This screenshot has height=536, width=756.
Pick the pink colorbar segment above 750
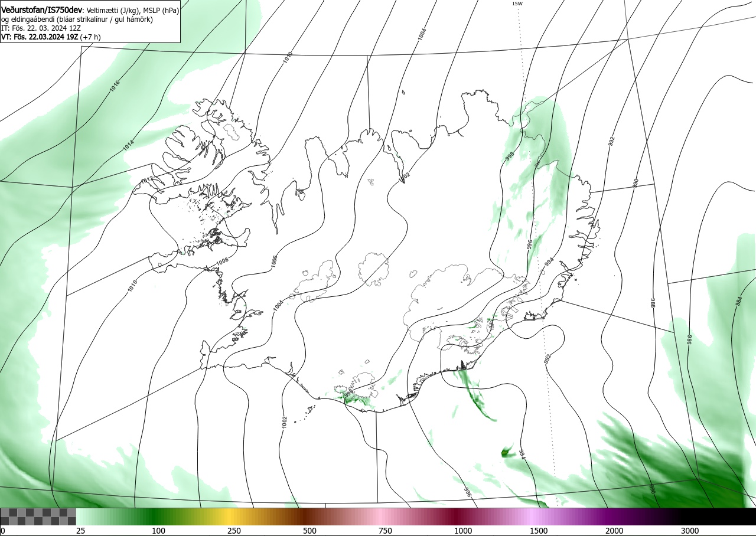pos(379,517)
